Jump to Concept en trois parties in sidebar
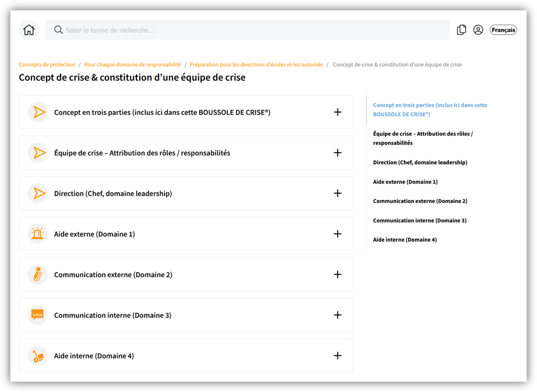The height and width of the screenshot is (392, 537). point(430,109)
